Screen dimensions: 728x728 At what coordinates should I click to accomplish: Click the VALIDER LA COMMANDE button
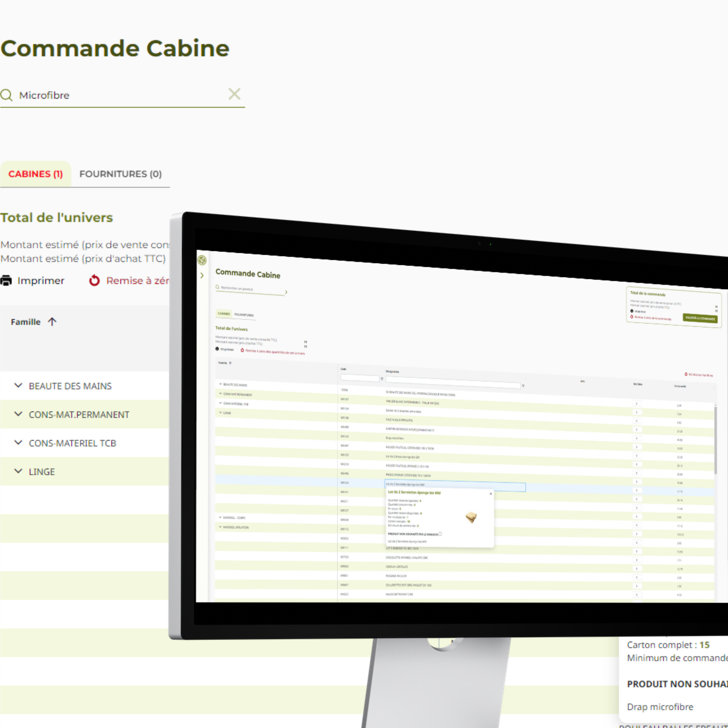pos(700,318)
